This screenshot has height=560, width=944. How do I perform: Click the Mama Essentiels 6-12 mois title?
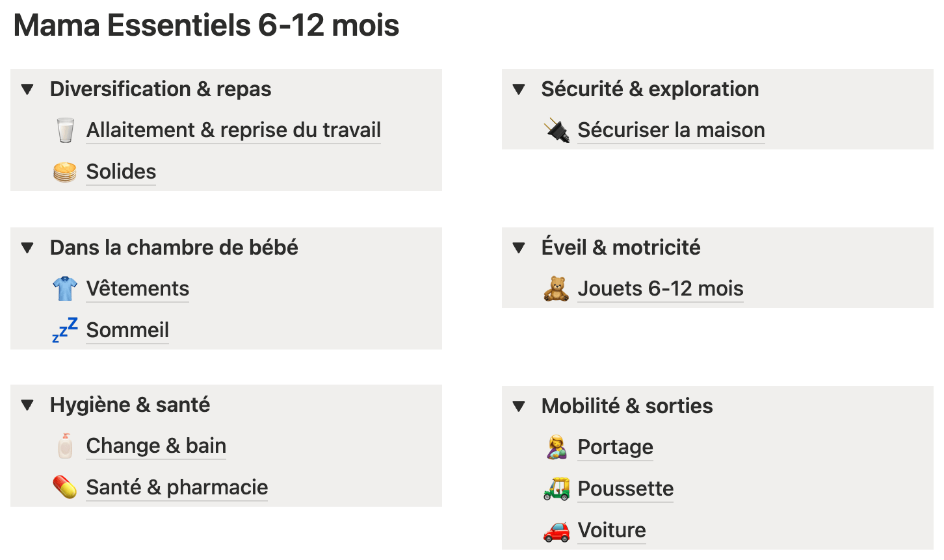click(x=206, y=26)
